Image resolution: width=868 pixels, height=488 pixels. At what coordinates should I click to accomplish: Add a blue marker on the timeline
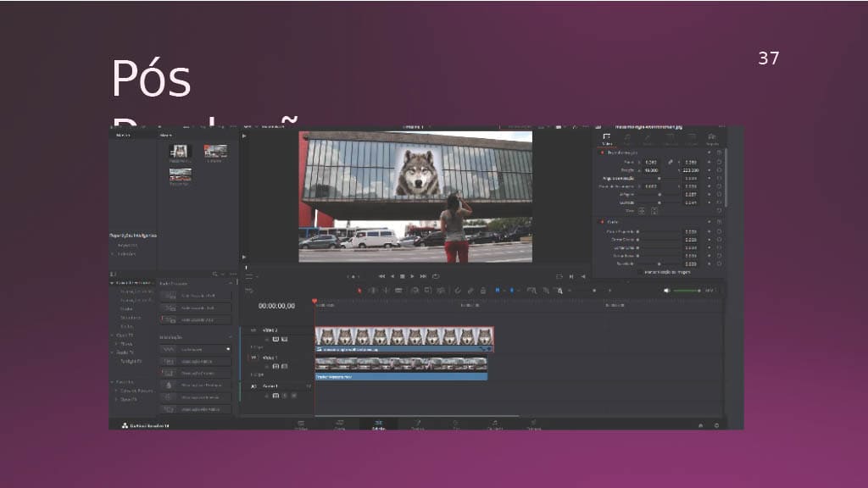coord(511,290)
